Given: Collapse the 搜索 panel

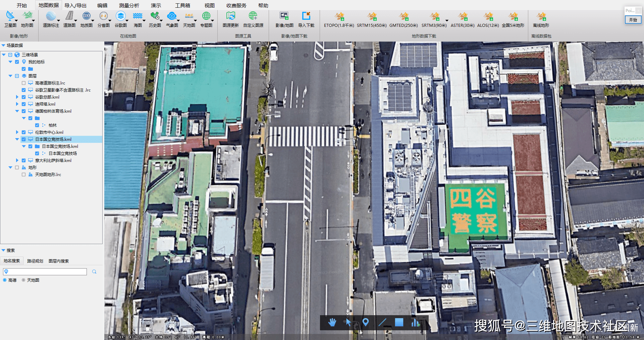Looking at the screenshot, I should [x=3, y=250].
